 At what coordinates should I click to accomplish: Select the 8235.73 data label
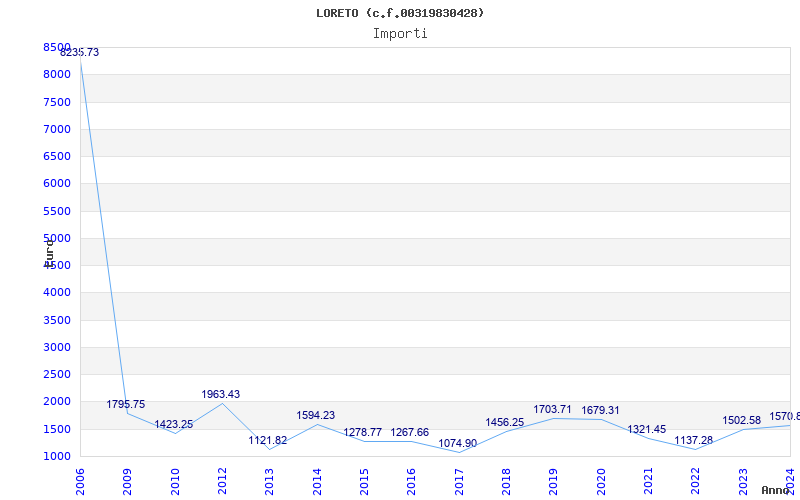coord(80,52)
